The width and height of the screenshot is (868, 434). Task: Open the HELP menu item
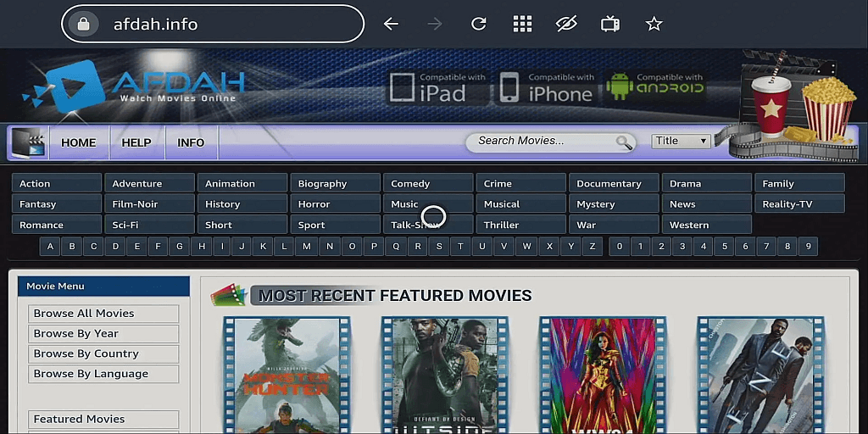click(x=136, y=142)
